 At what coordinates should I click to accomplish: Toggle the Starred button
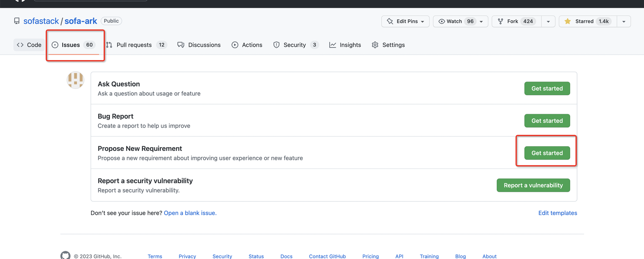pyautogui.click(x=588, y=21)
